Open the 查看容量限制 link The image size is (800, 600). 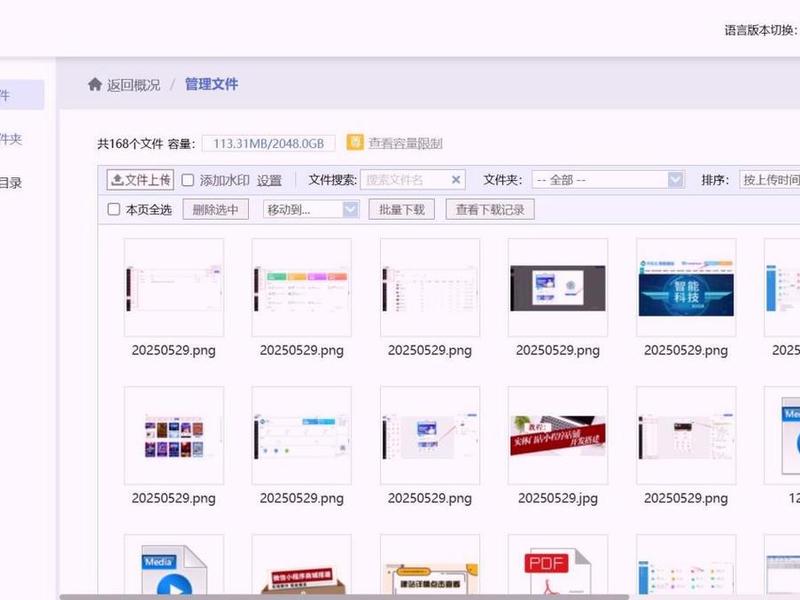point(406,143)
